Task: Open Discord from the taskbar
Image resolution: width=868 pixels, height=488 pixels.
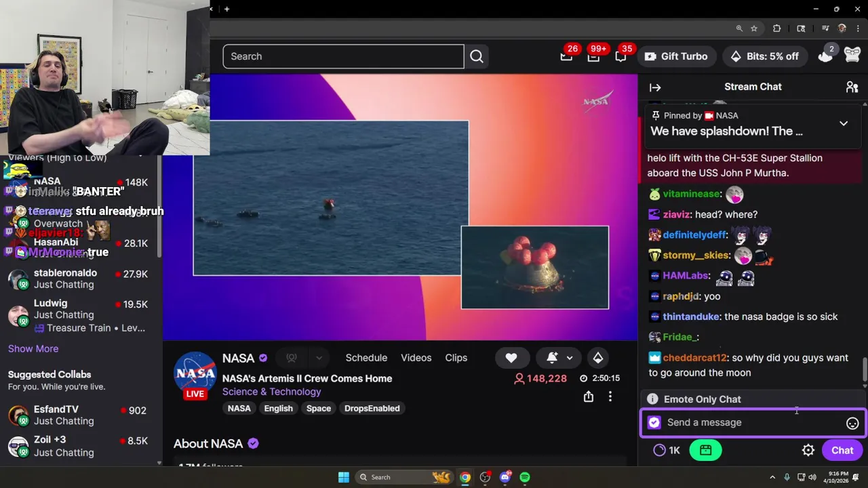Action: [x=505, y=477]
